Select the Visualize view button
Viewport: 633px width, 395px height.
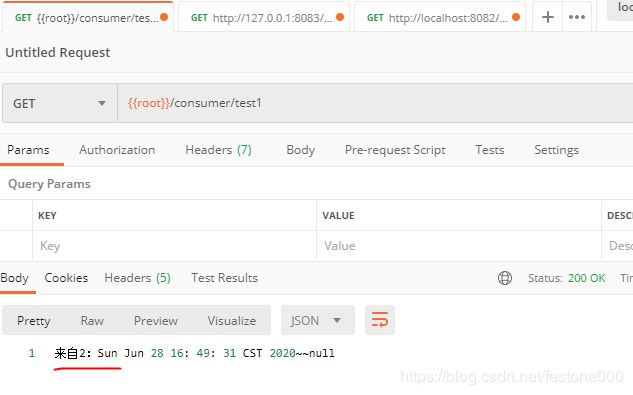coord(232,321)
